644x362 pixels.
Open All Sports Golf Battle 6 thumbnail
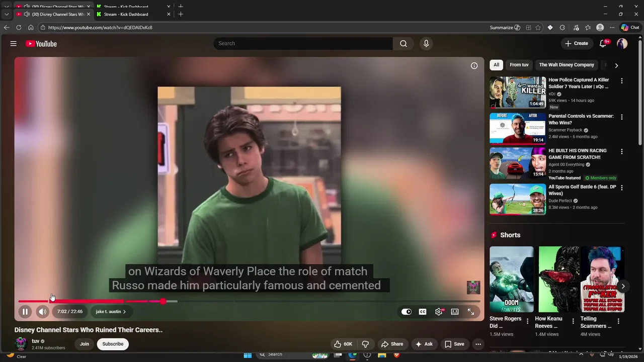pyautogui.click(x=518, y=200)
